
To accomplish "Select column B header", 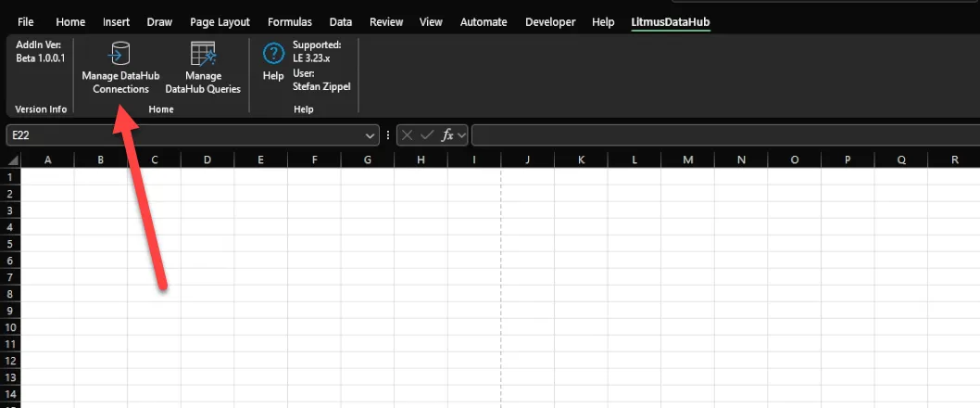I will click(101, 160).
